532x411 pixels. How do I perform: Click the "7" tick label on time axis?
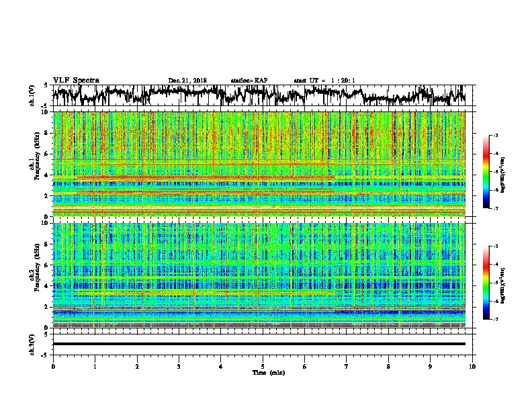347,367
